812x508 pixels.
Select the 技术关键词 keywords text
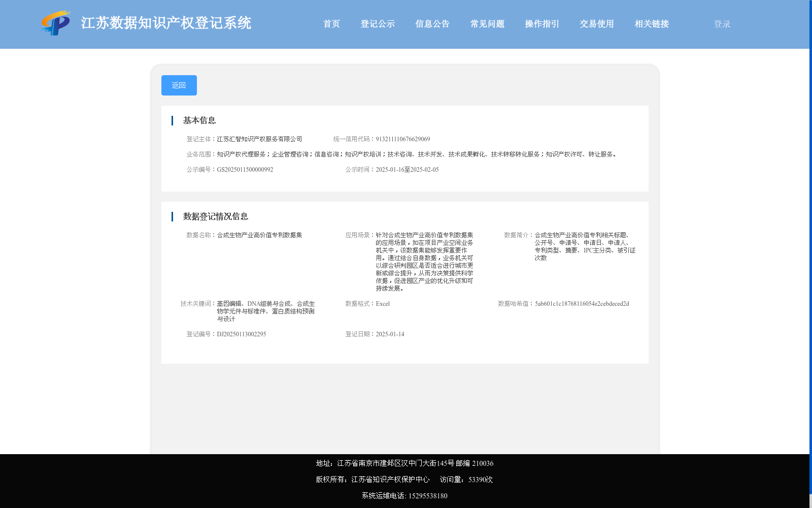[x=266, y=311]
